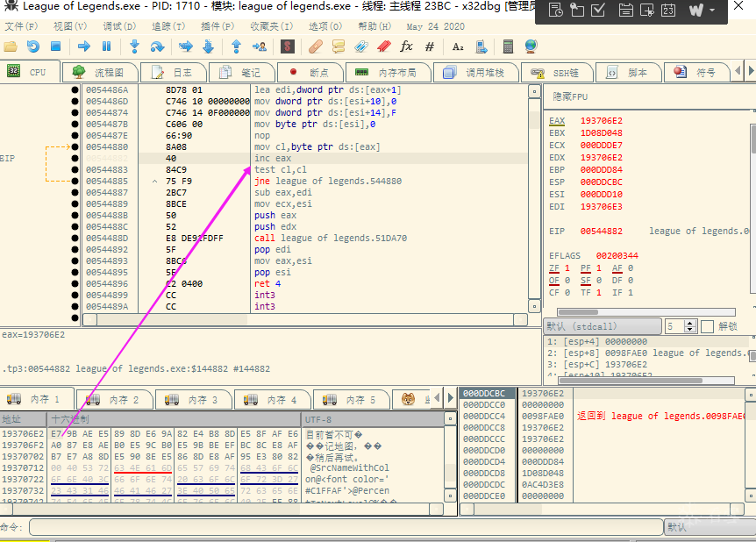Click the restart debugging icon

coord(32,46)
